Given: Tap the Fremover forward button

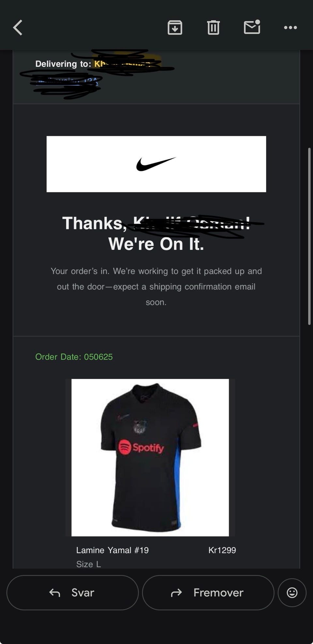Looking at the screenshot, I should point(208,593).
